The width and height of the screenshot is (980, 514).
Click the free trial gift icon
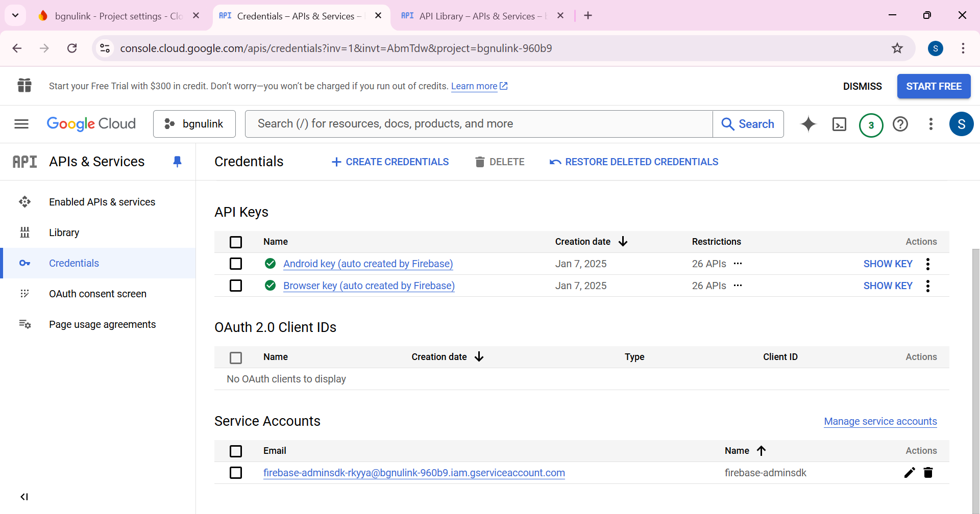coord(24,86)
